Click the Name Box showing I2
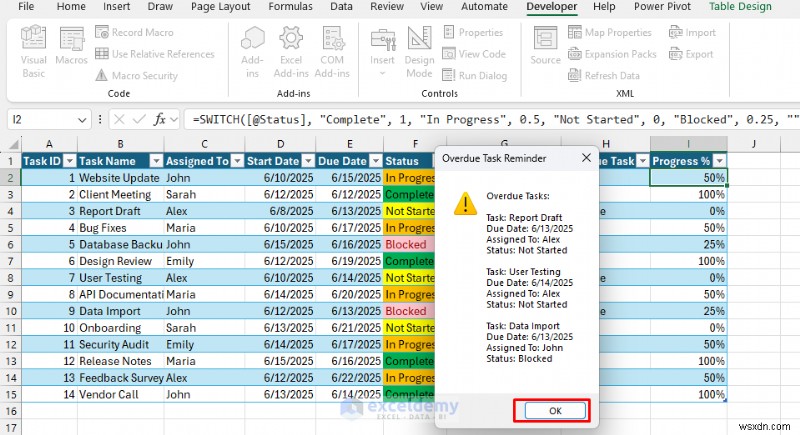 pos(41,119)
